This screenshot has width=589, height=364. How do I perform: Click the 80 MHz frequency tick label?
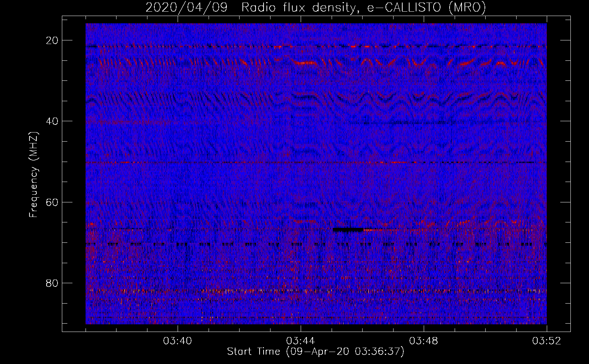point(52,283)
